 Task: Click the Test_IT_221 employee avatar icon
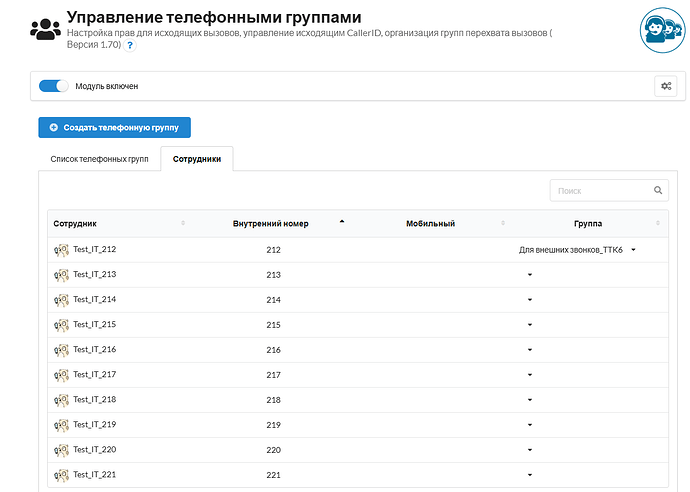61,475
